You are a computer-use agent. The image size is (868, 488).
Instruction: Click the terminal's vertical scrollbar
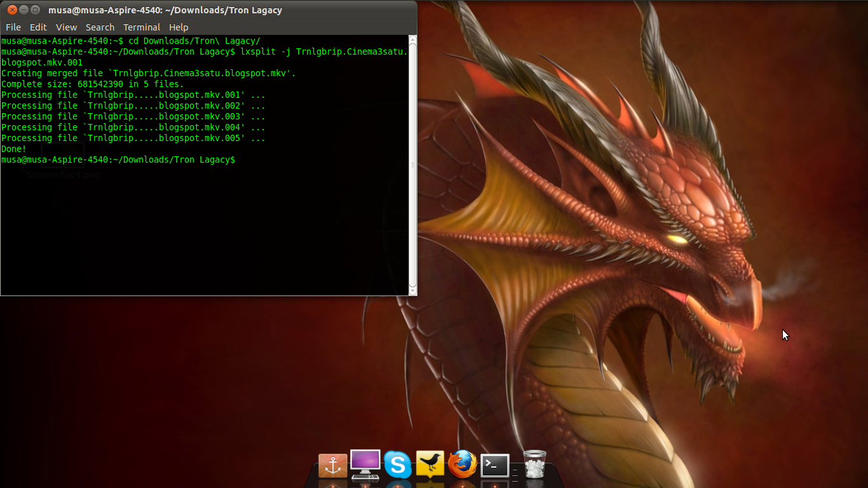pos(413,165)
